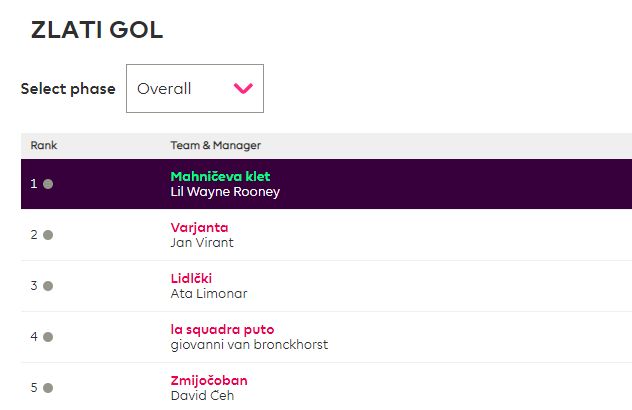Open the Select phase dropdown

194,89
